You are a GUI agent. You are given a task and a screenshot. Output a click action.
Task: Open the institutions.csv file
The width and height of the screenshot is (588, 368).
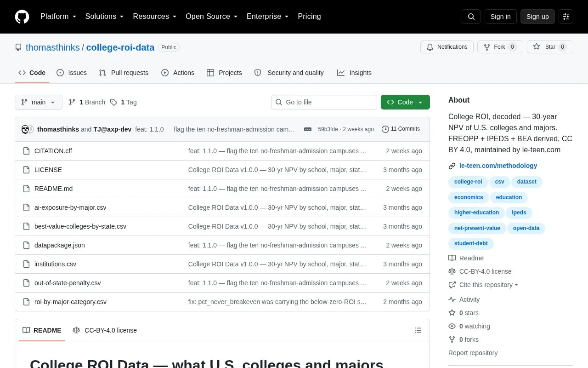click(x=55, y=264)
